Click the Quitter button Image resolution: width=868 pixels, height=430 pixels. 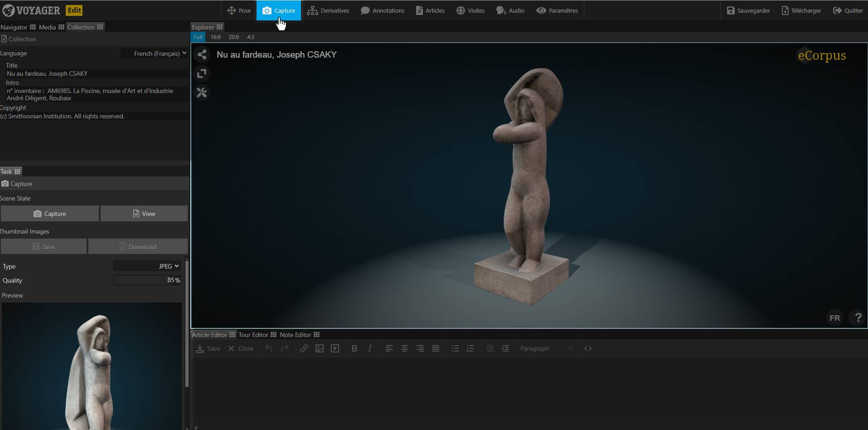(x=848, y=10)
